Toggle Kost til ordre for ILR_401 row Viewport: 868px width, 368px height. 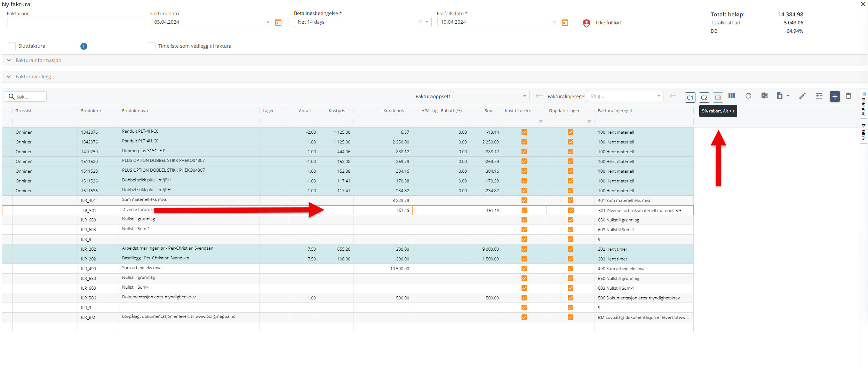(x=524, y=200)
